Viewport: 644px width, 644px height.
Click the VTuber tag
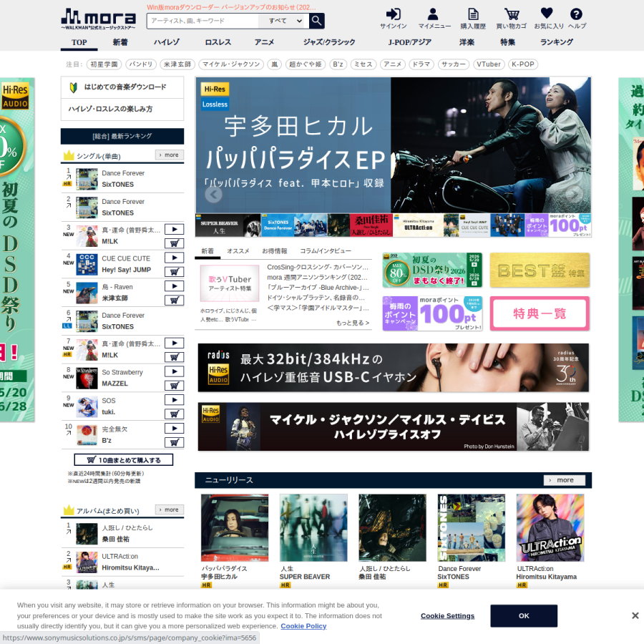coord(489,64)
